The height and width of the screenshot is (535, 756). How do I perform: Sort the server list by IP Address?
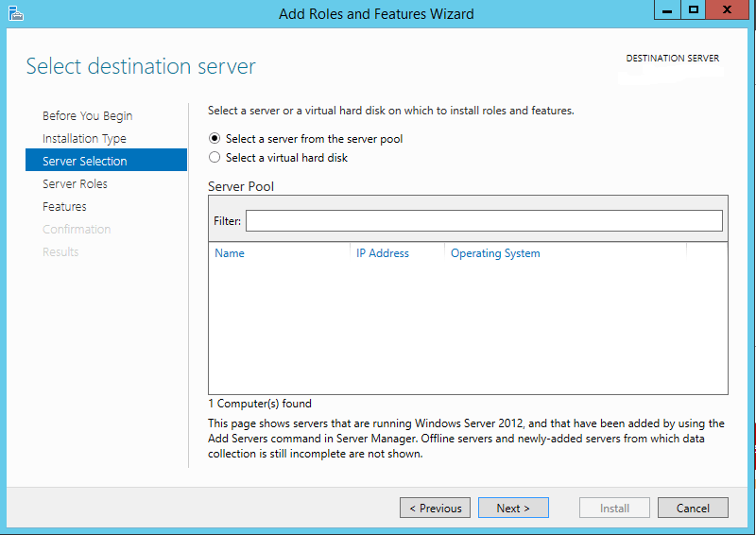pyautogui.click(x=383, y=253)
